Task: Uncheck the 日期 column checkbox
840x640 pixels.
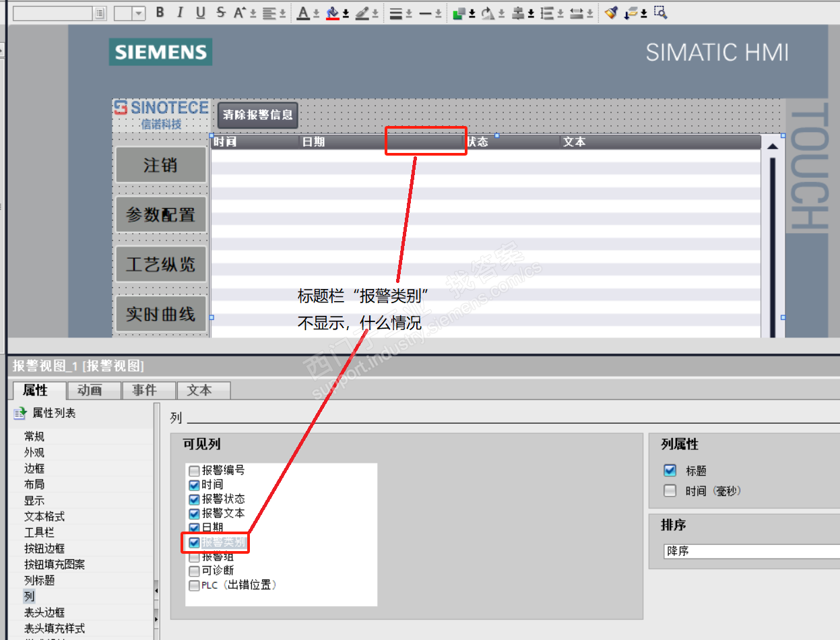Action: (195, 527)
